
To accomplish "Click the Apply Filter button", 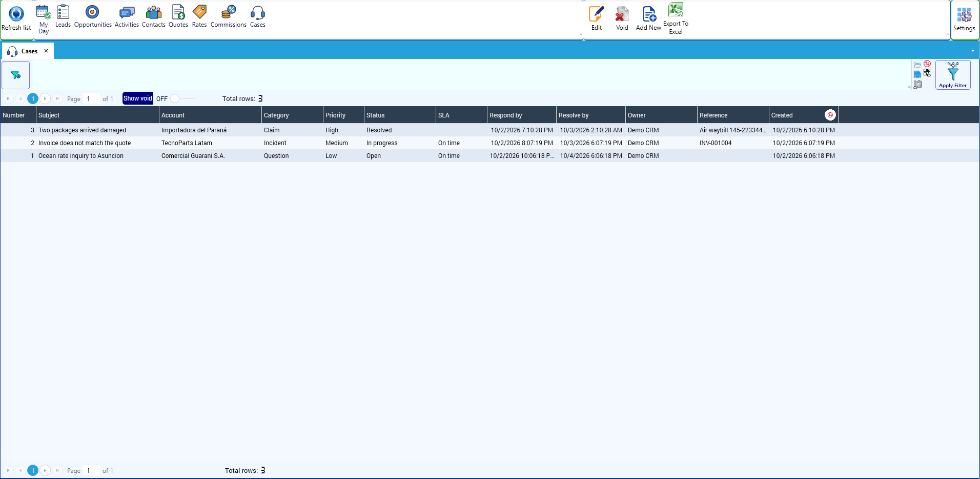I will 953,75.
